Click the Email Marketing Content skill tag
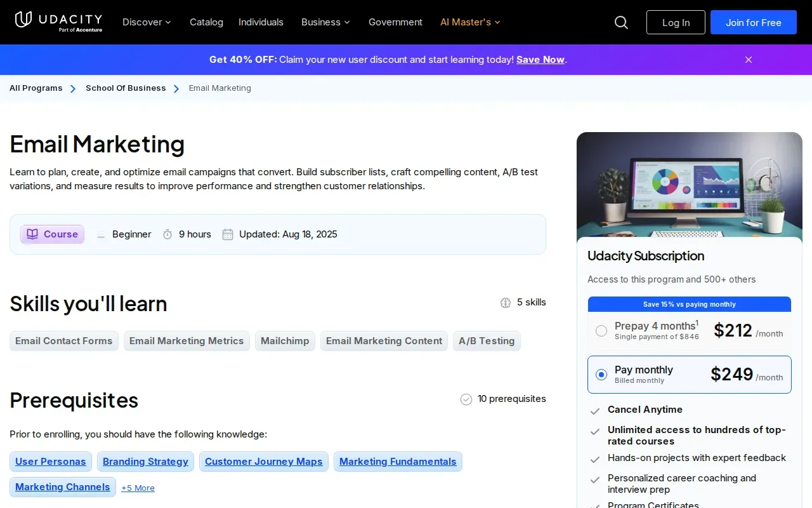Screen dimensions: 812x508 pyautogui.click(x=384, y=341)
